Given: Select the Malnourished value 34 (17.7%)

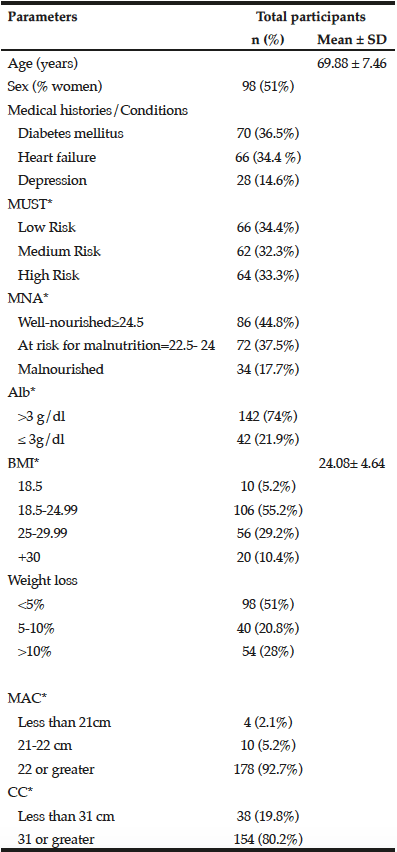Looking at the screenshot, I should (x=269, y=369).
